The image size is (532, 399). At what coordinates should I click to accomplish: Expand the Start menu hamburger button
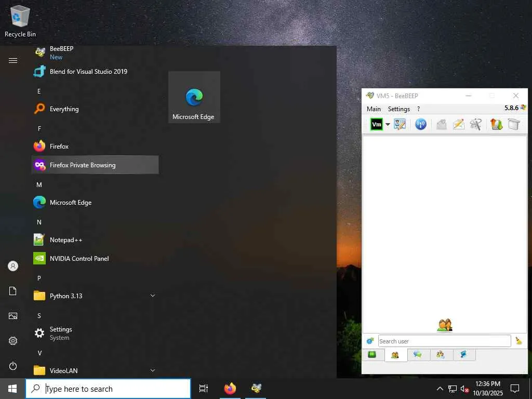coord(13,60)
